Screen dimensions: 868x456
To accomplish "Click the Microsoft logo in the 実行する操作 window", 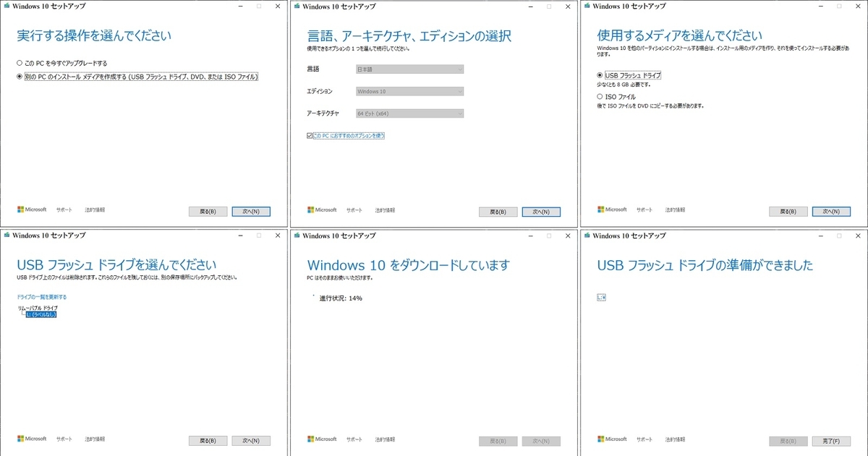I will pos(32,210).
